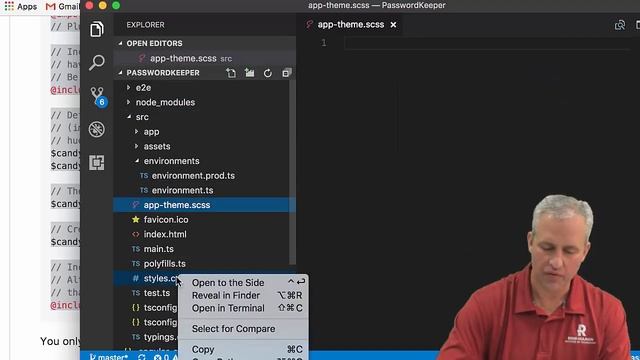The width and height of the screenshot is (640, 360).
Task: Open Apps shortcut in browser bookmarks bar
Action: tap(21, 7)
